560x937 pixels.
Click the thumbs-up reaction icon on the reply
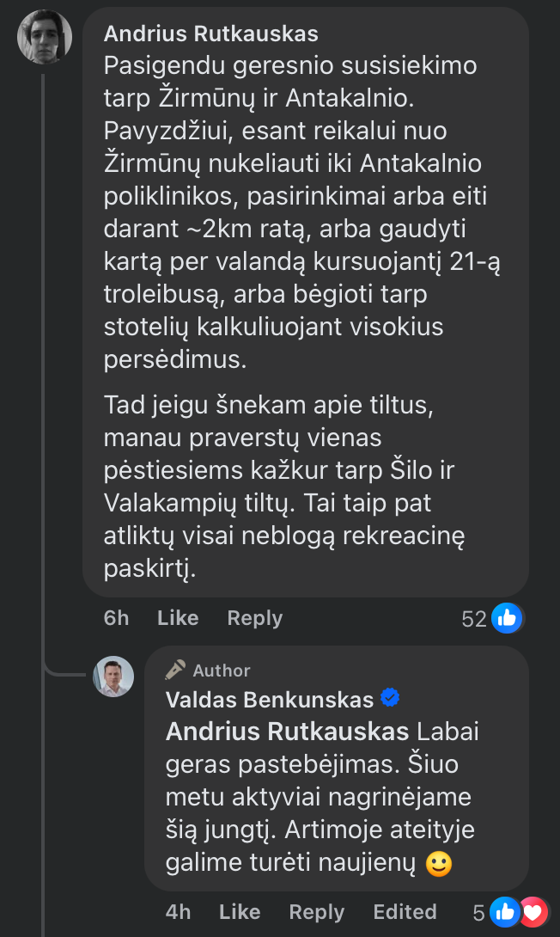[x=506, y=912]
